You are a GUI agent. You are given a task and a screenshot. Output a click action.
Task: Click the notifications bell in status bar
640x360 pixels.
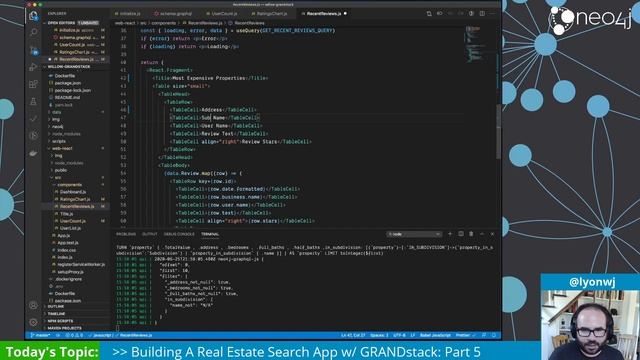pyautogui.click(x=493, y=335)
